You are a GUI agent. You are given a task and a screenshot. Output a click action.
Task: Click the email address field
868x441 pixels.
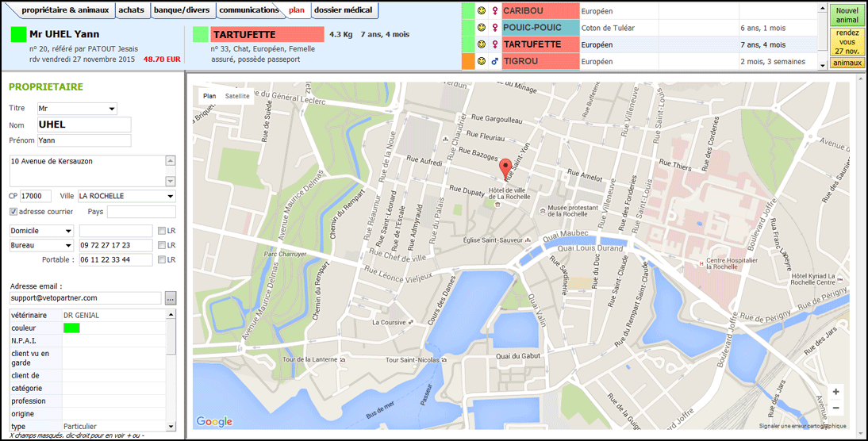(85, 298)
